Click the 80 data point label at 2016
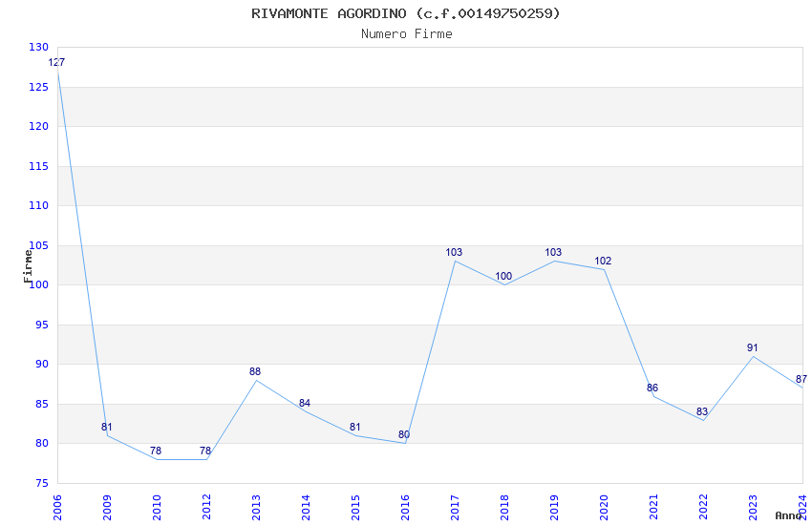 [x=404, y=435]
